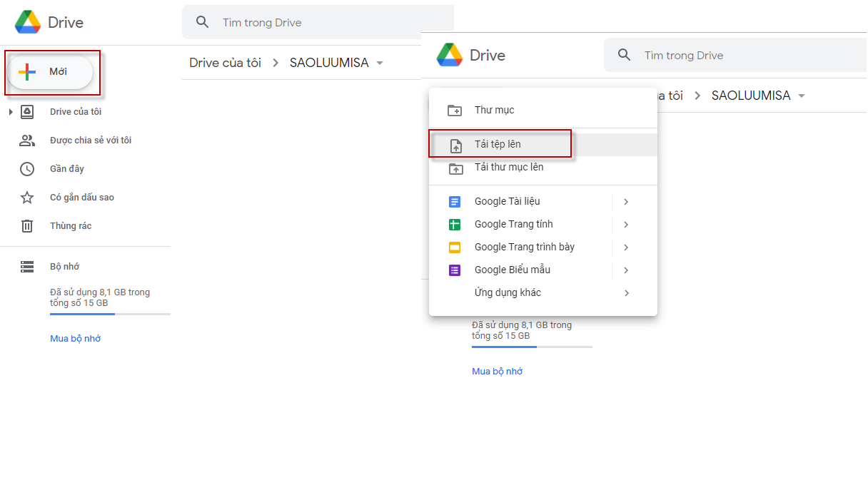Click the search magnifier icon in left window
The image size is (868, 490).
tap(203, 22)
